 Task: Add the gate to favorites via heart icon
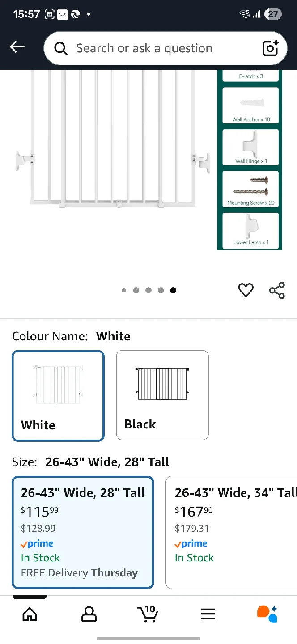[246, 290]
